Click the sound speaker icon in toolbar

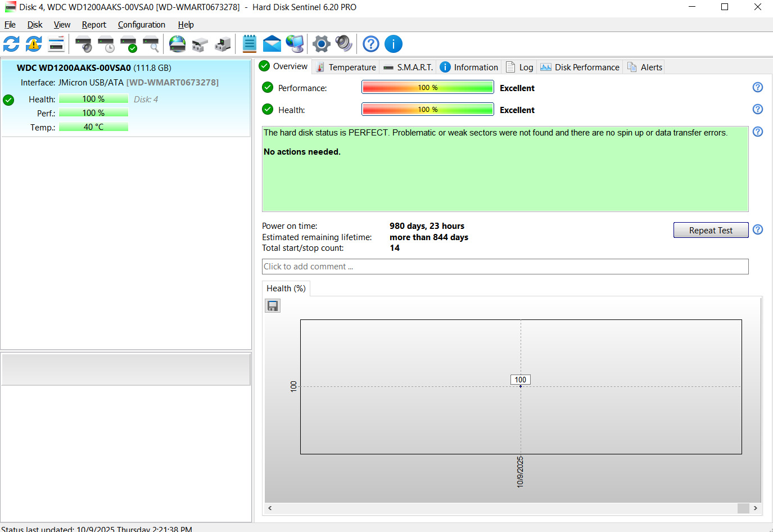[343, 44]
